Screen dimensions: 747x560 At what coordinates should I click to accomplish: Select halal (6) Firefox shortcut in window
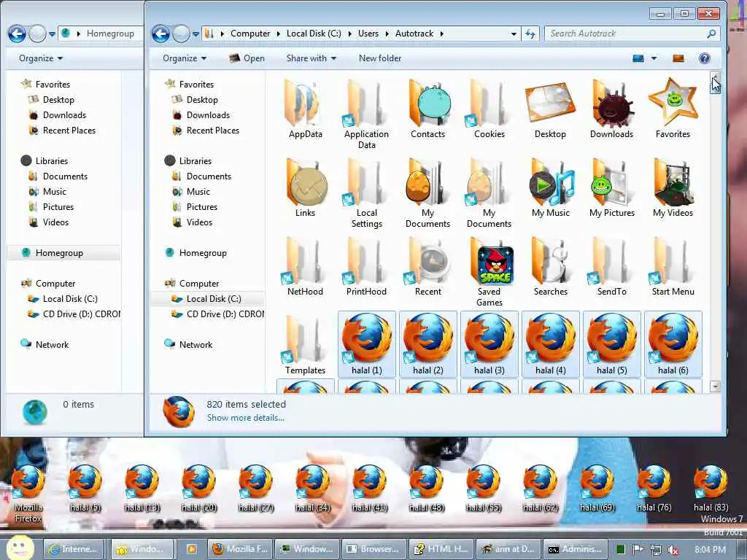[x=673, y=344]
